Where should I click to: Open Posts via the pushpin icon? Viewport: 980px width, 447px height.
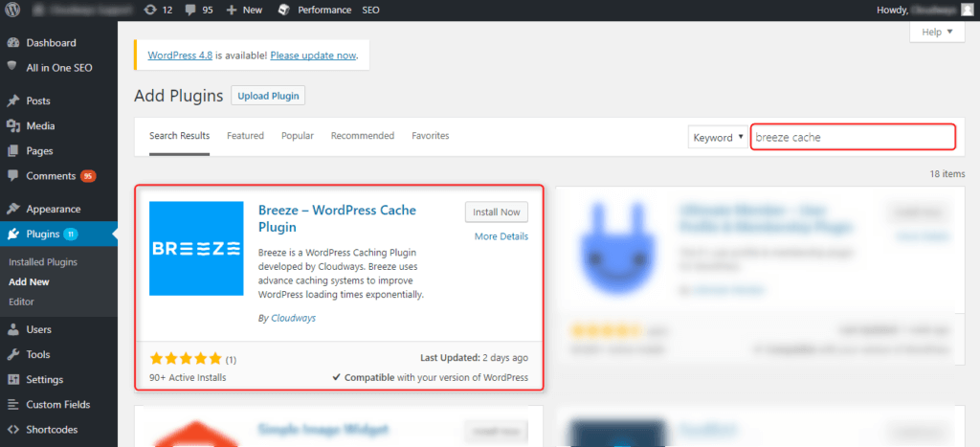12,101
